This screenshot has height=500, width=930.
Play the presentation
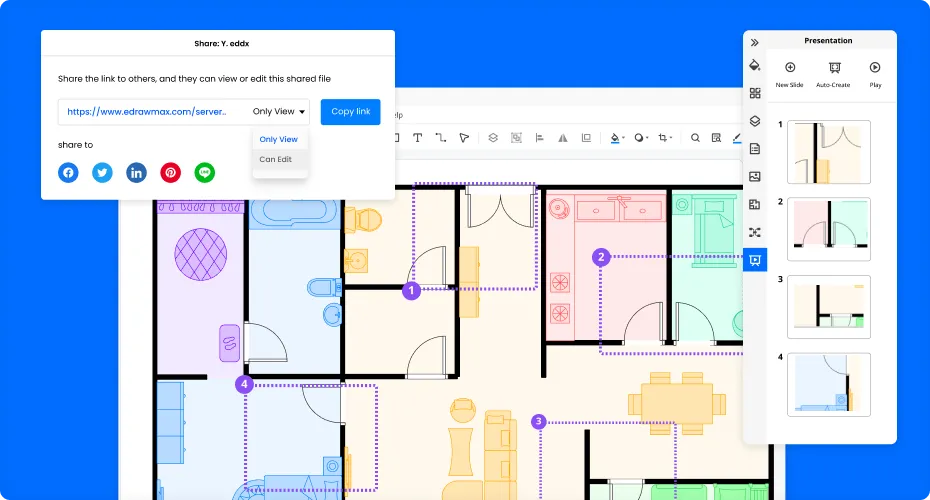point(875,74)
